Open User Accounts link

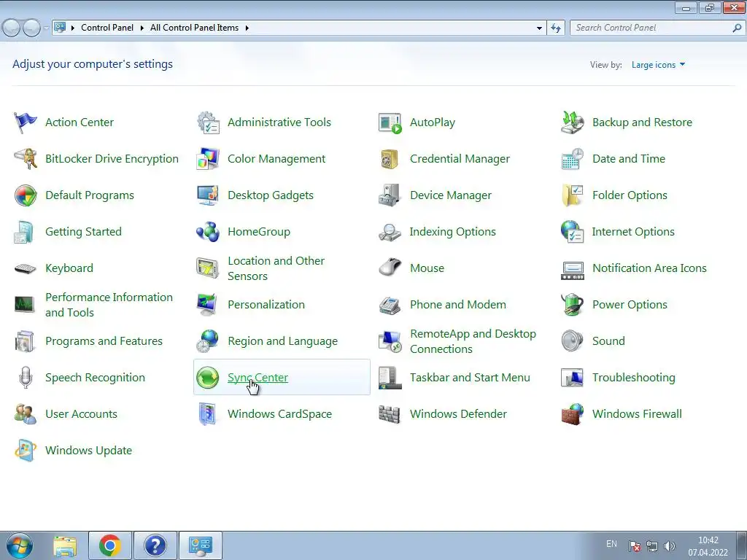81,414
